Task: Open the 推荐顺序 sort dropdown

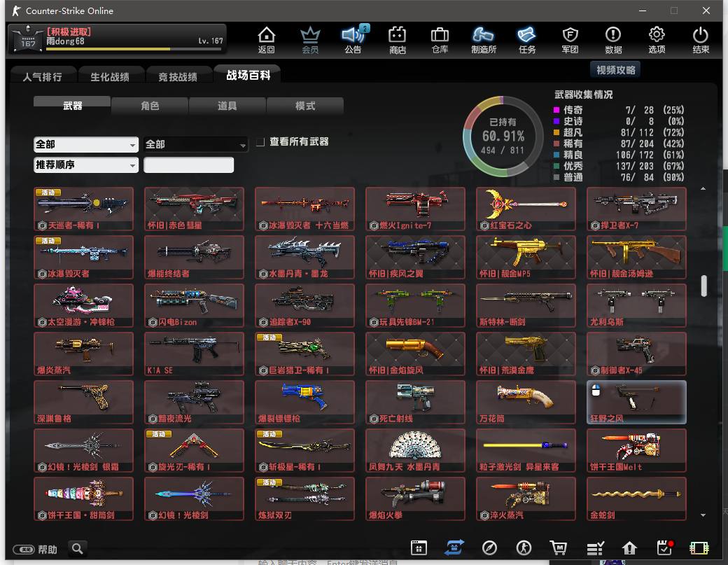Action: (86, 165)
